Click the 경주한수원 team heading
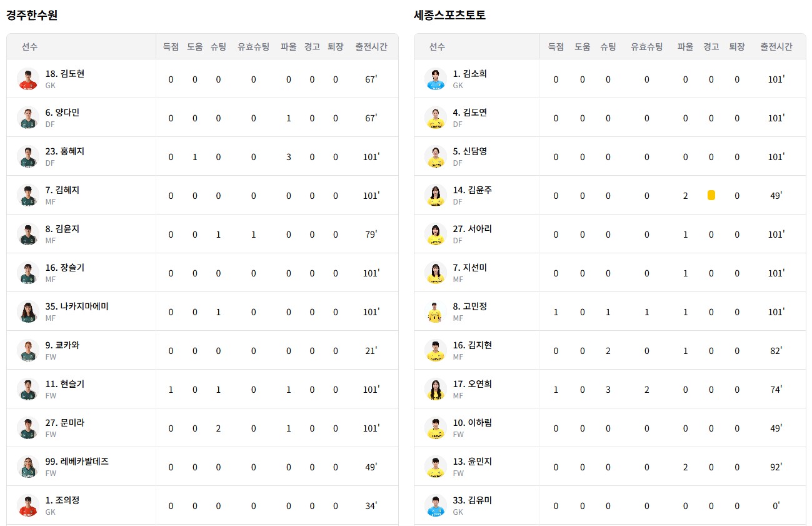812x526 pixels. pyautogui.click(x=32, y=16)
